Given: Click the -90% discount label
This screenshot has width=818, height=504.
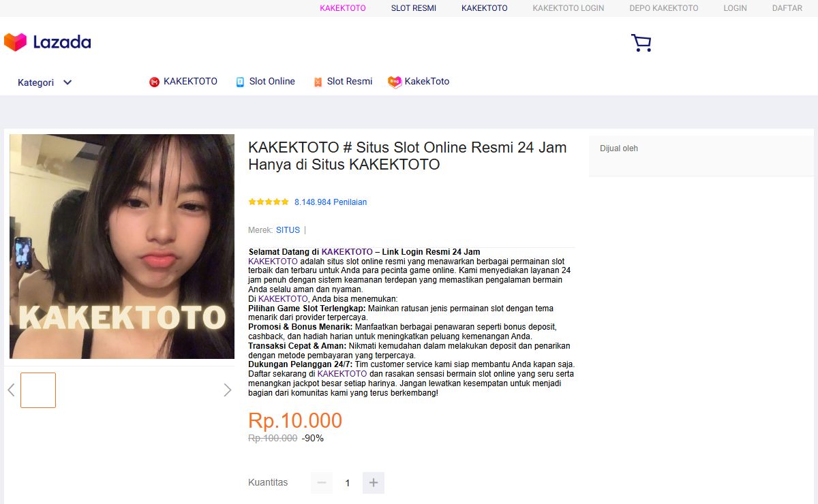Looking at the screenshot, I should 313,438.
